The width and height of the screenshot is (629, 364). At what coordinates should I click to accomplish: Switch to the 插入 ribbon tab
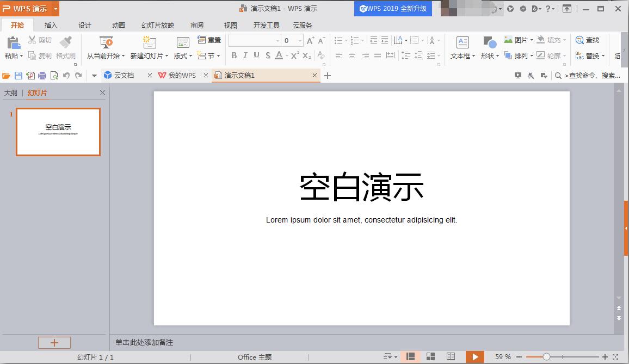pos(51,25)
